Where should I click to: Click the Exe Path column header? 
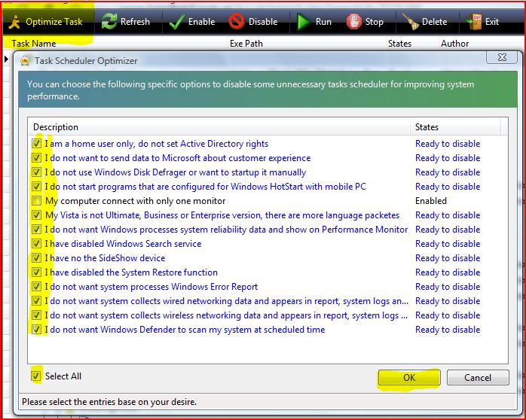[246, 44]
